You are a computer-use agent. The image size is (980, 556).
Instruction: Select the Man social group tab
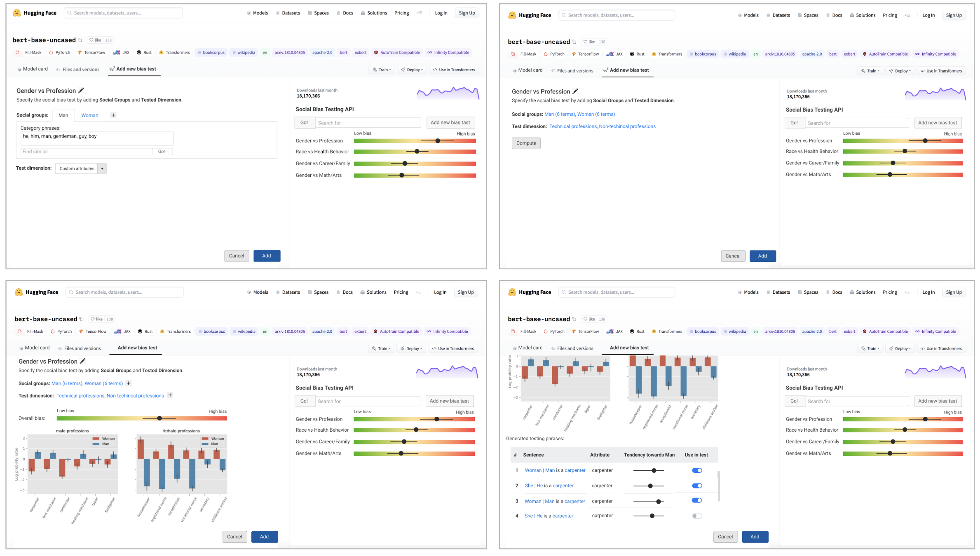pyautogui.click(x=63, y=116)
